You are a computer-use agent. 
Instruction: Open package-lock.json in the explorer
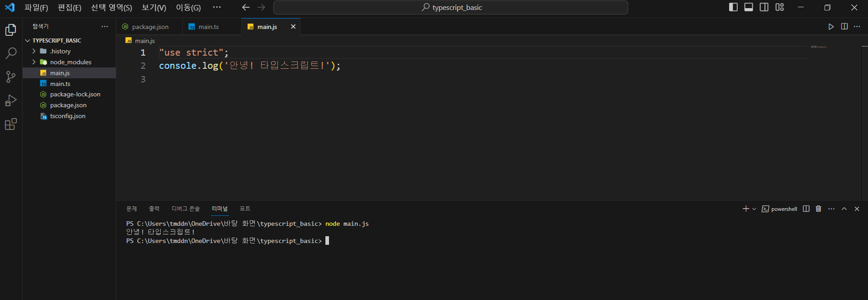pos(69,94)
